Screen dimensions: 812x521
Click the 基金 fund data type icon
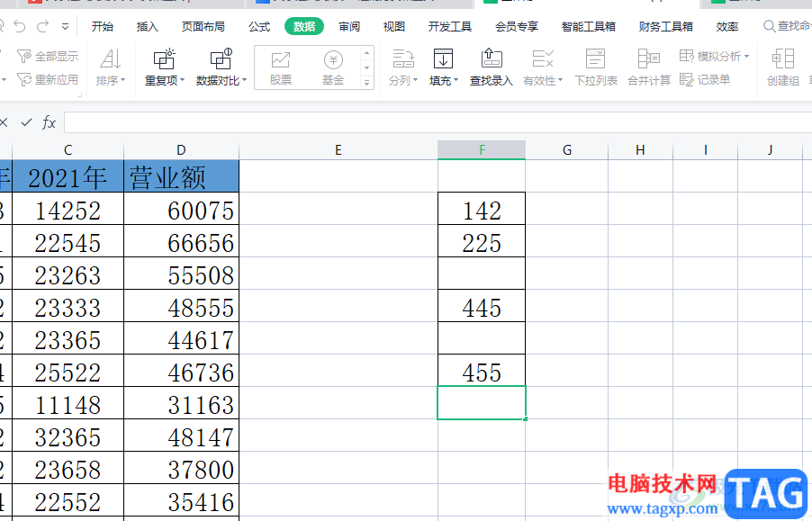pos(333,67)
